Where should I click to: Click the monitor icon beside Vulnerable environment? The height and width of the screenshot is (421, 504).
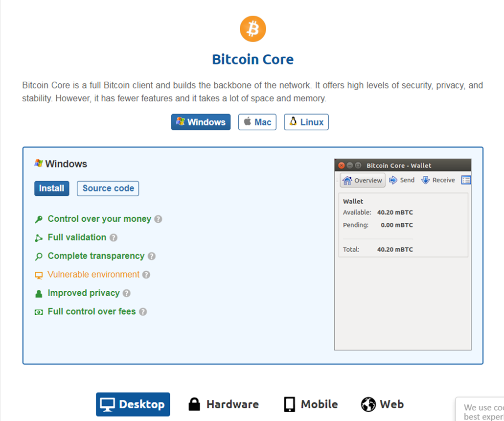coord(39,275)
